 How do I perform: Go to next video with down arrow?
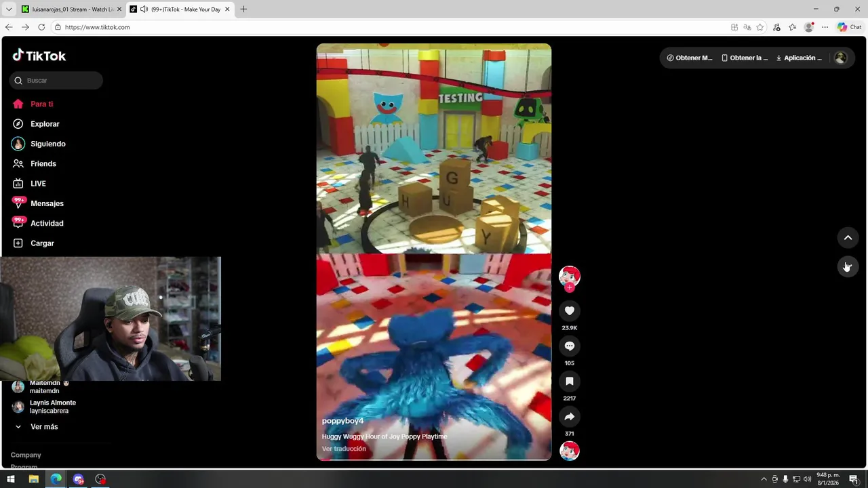[848, 266]
